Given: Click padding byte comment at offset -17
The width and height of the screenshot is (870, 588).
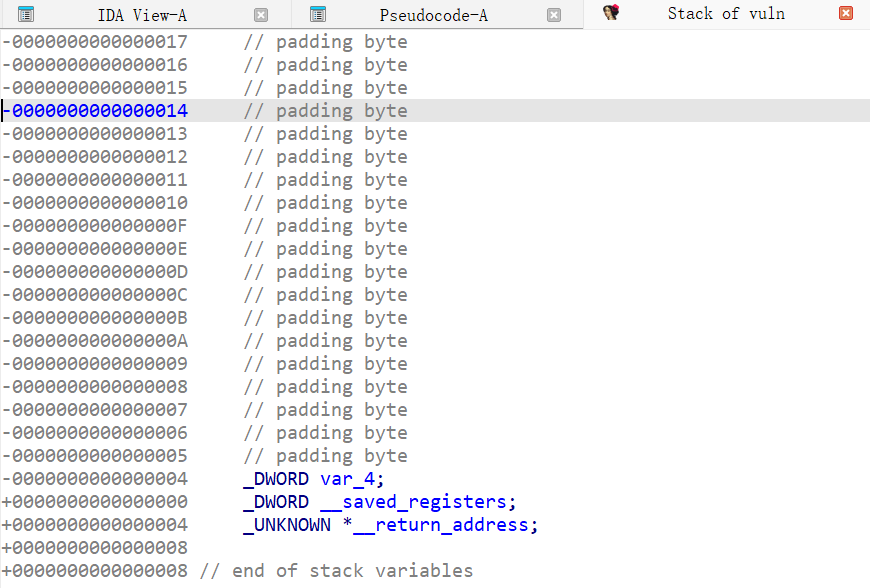Looking at the screenshot, I should coord(326,42).
